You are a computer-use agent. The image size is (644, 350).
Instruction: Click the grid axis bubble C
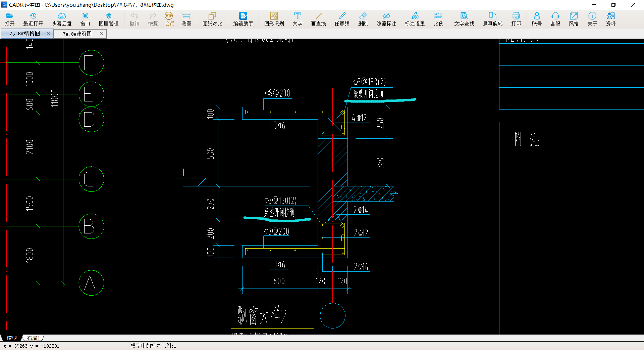point(91,179)
